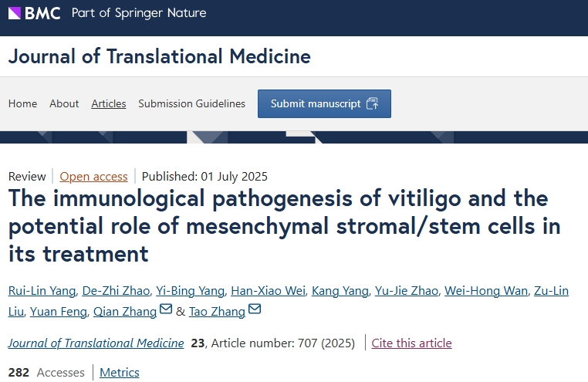588x382 pixels.
Task: Follow the Open access link
Action: click(93, 176)
